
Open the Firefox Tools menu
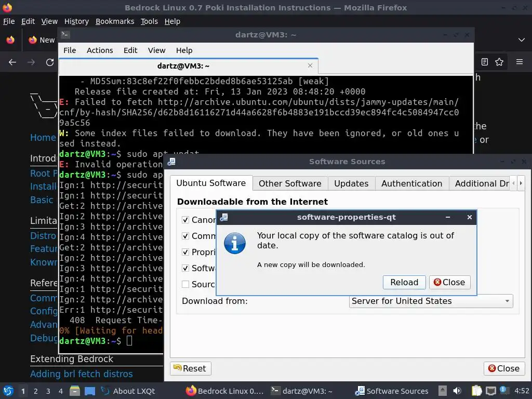(149, 21)
